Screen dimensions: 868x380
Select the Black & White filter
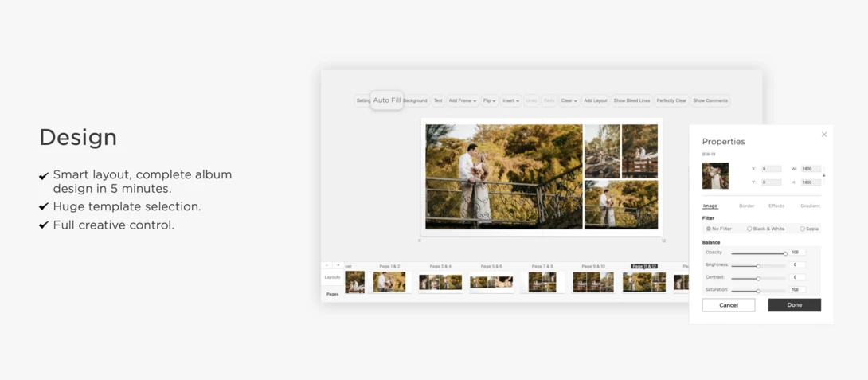765,229
